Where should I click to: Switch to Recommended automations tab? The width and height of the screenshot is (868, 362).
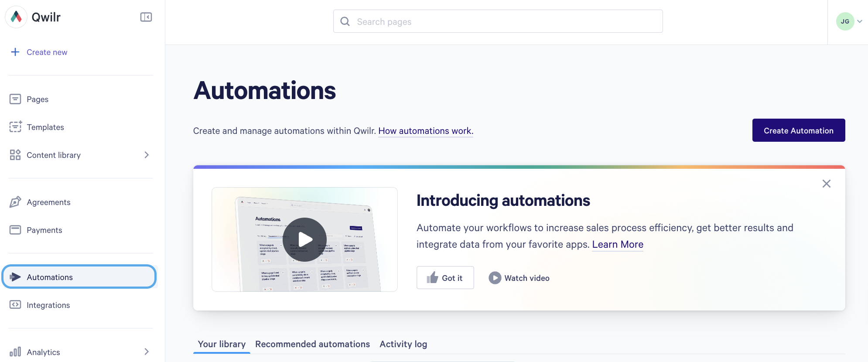coord(312,344)
